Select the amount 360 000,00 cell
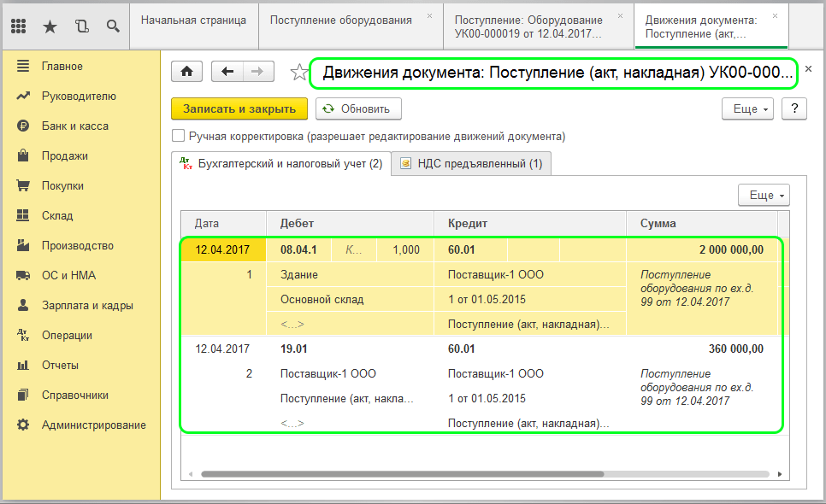Image resolution: width=826 pixels, height=504 pixels. coord(702,349)
